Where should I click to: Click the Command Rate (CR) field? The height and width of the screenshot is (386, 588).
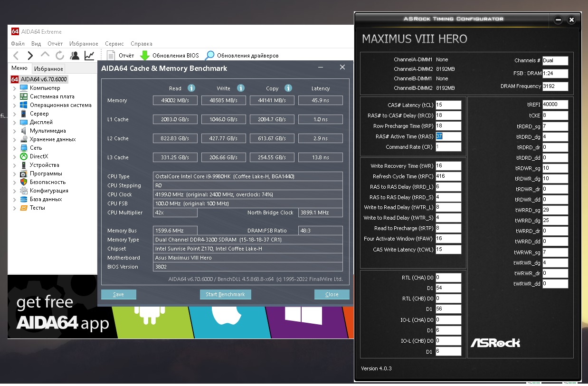(x=448, y=147)
